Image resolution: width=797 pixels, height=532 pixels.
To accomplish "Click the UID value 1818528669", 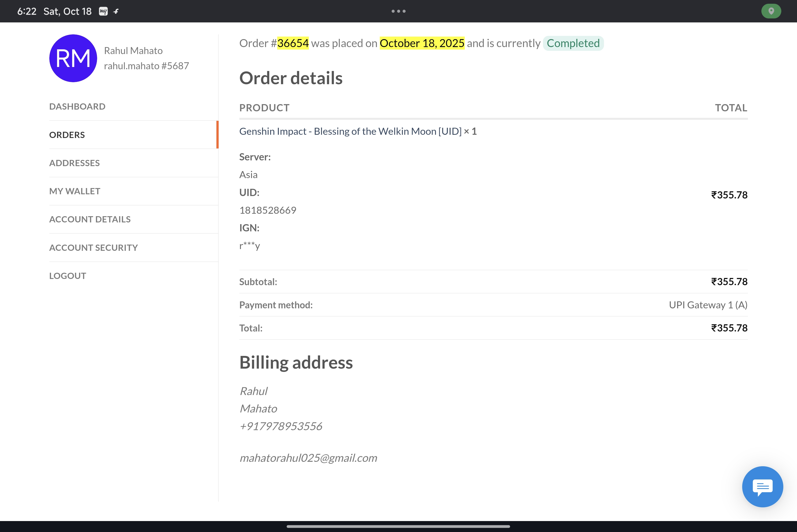I will 268,210.
